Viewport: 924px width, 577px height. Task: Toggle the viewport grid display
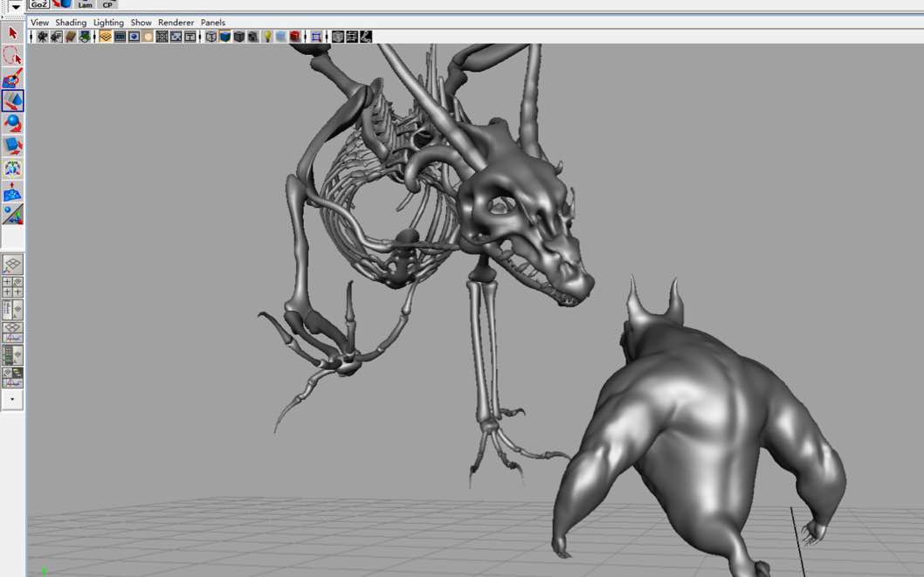click(x=106, y=37)
